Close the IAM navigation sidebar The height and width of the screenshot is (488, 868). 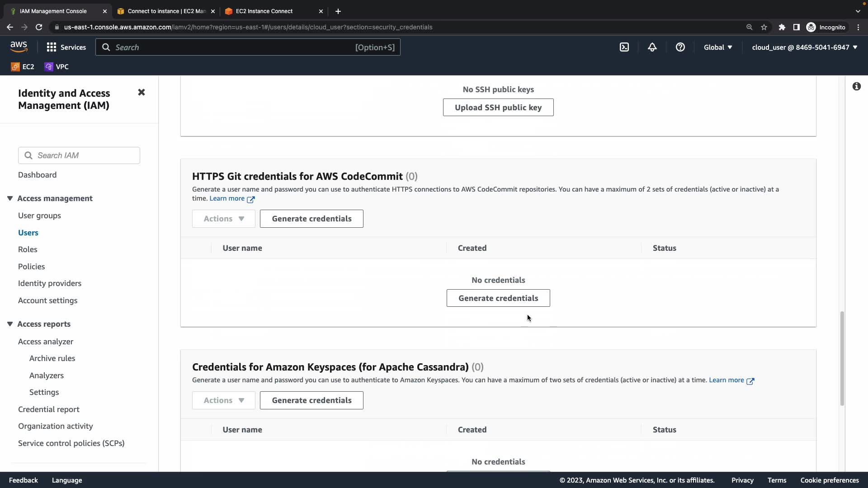142,92
